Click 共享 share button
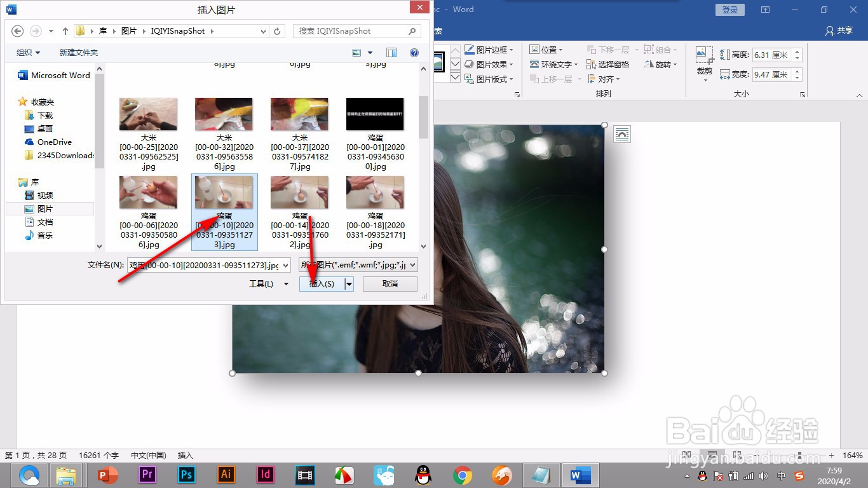The height and width of the screenshot is (488, 868). coord(839,30)
